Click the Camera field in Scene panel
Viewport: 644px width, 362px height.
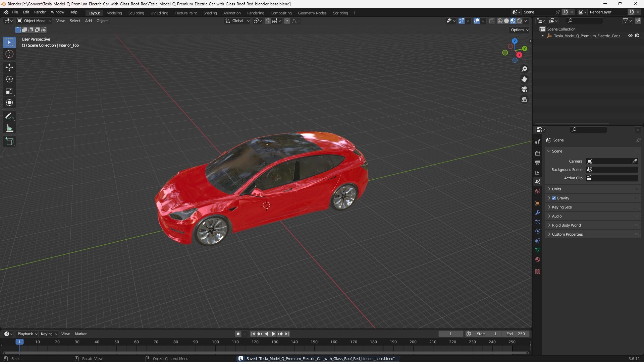coord(609,161)
